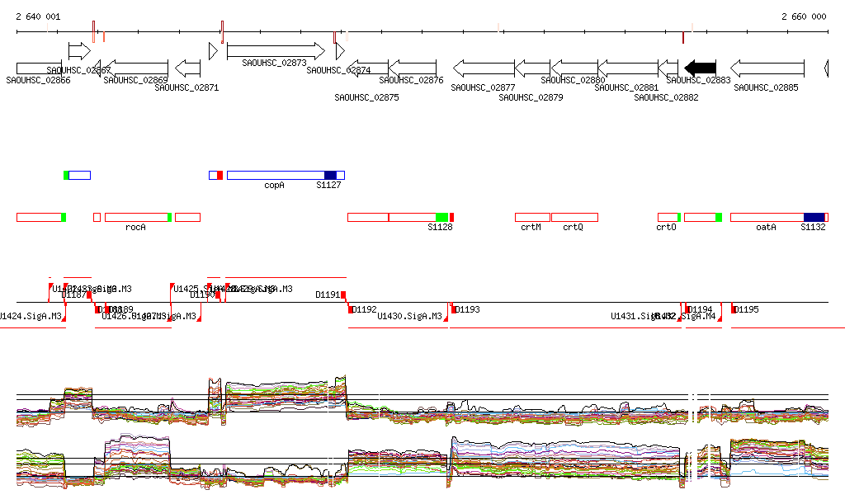845x504 pixels.
Task: Select the crtM red segment box
Action: point(532,218)
